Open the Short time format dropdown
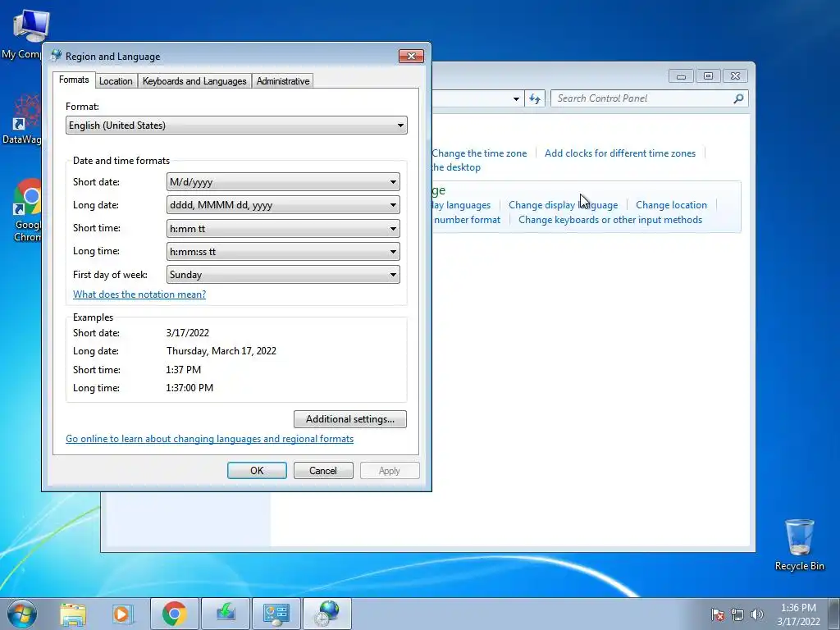The image size is (840, 630). [x=283, y=229]
